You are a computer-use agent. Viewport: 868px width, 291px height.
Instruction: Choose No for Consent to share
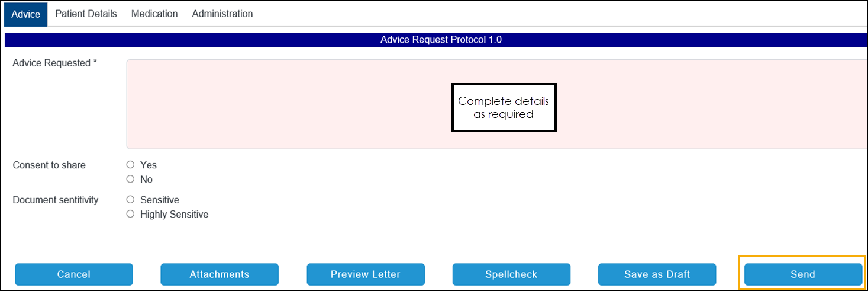tap(131, 179)
